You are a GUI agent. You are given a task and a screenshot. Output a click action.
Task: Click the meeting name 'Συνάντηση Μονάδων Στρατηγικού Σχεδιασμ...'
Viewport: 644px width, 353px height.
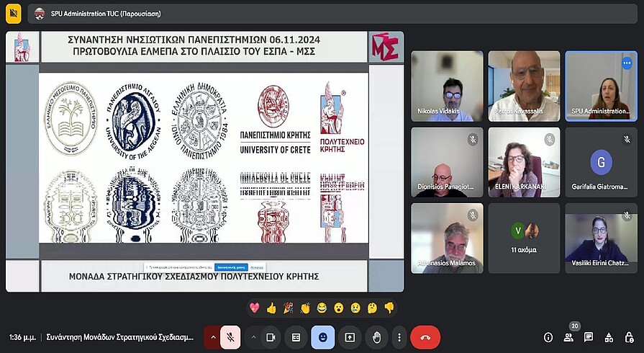click(x=119, y=337)
